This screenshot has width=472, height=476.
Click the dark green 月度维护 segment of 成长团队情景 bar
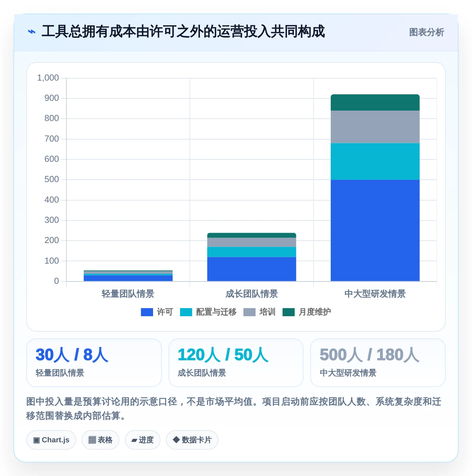point(252,235)
